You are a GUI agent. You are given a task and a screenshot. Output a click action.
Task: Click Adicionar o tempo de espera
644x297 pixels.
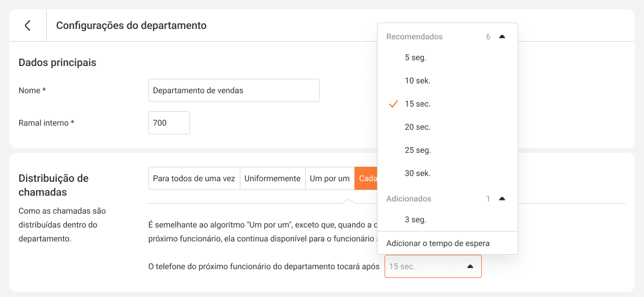(438, 243)
